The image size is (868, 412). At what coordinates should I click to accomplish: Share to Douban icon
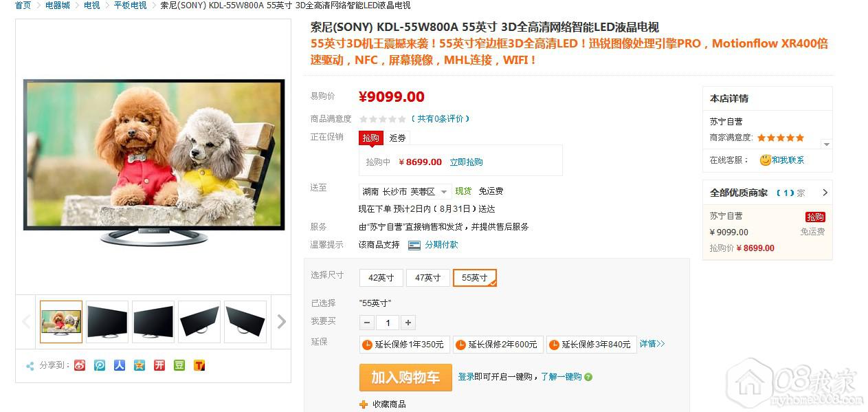[x=179, y=365]
